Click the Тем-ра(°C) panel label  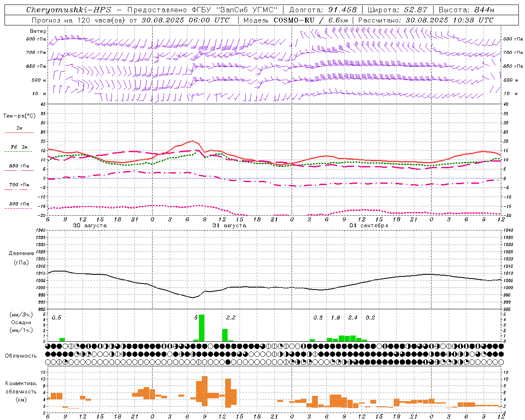[x=19, y=116]
